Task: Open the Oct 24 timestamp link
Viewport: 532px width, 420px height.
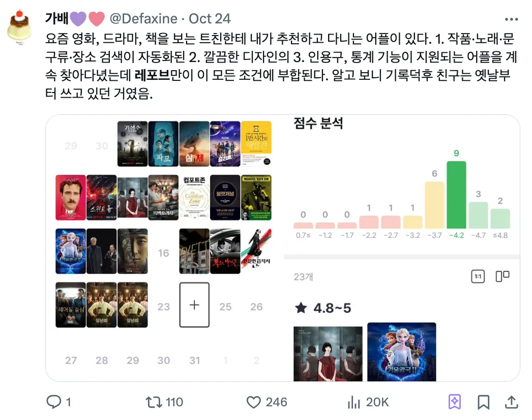Action: point(210,19)
